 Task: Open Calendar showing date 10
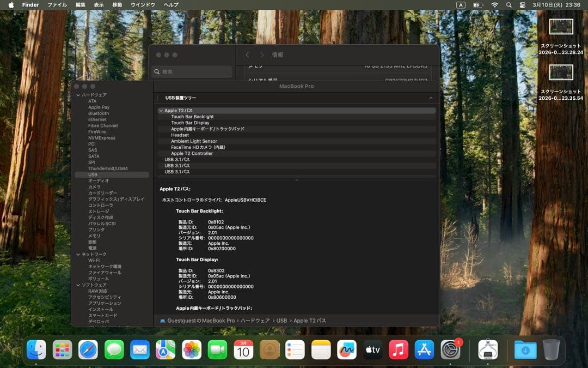243,349
